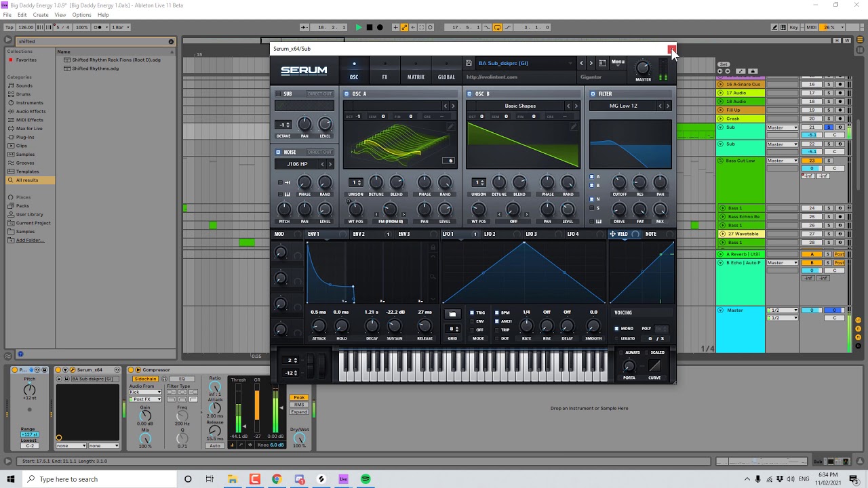The image size is (868, 488).
Task: Open the 1 Bar quantization dropdown
Action: click(x=121, y=27)
